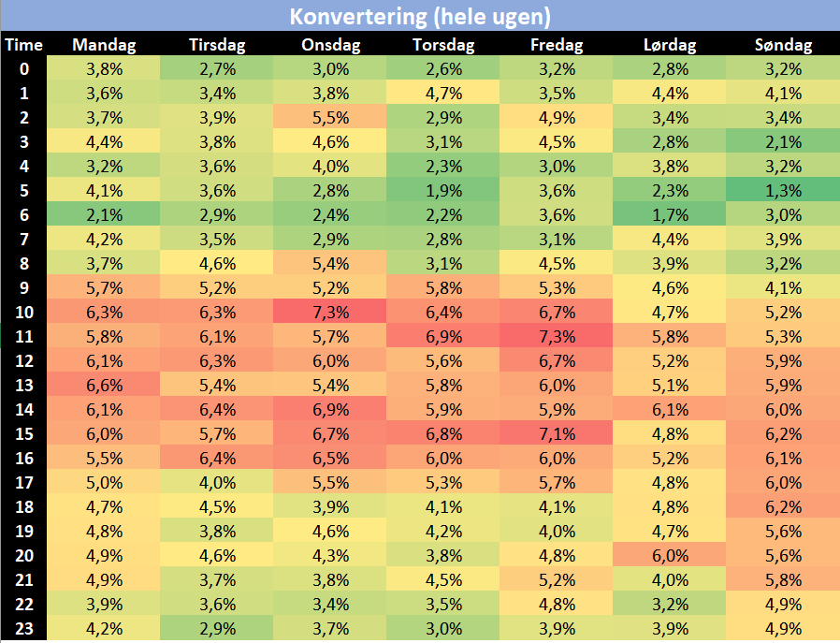This screenshot has height=643, width=840.
Task: Click the hour 12 row label
Action: coord(23,360)
